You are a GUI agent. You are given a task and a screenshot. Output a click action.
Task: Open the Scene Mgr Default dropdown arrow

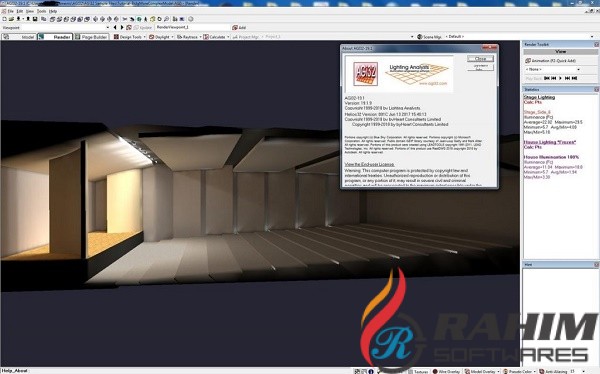coord(592,37)
